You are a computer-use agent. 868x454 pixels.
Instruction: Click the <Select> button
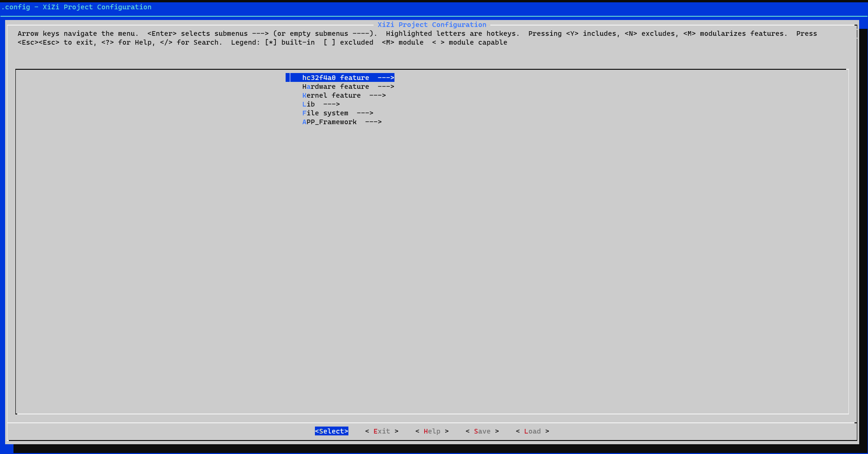[x=332, y=431]
